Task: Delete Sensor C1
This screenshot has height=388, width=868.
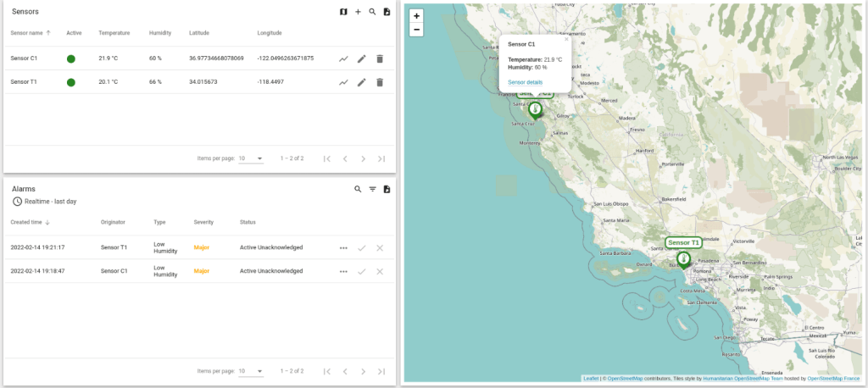Action: [380, 58]
